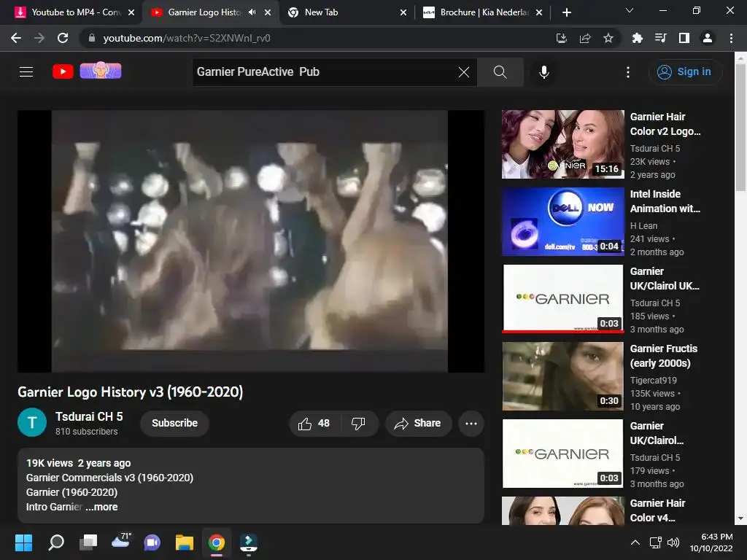Open the Chrome profile avatar
Viewport: 747px width, 560px height.
click(708, 38)
